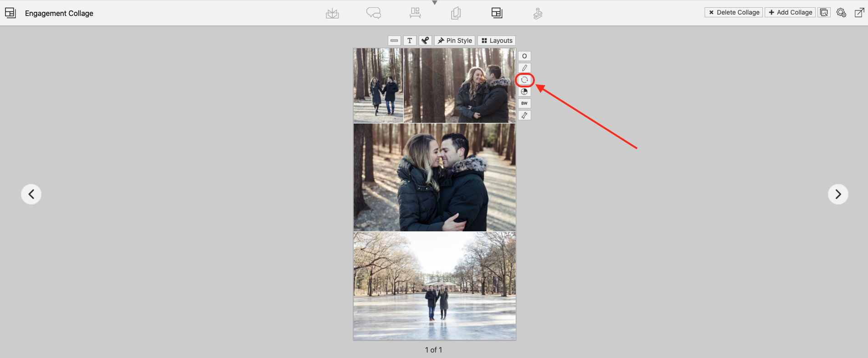Click the wrench icon beside collage
868x358 pixels.
pyautogui.click(x=524, y=115)
